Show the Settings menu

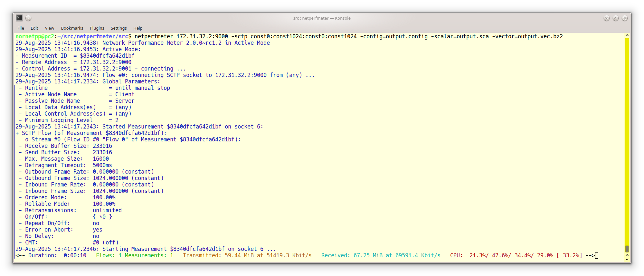pyautogui.click(x=118, y=28)
